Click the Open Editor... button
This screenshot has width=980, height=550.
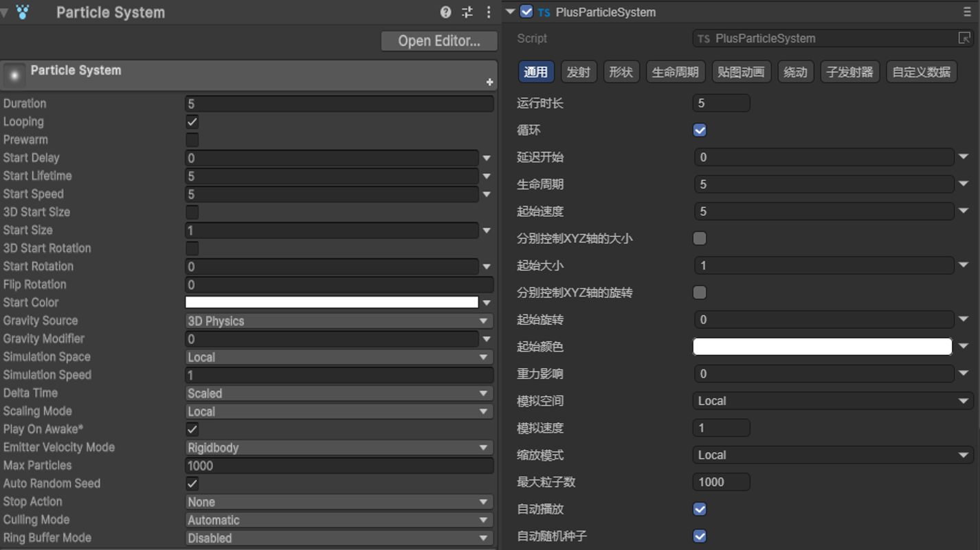(x=439, y=41)
